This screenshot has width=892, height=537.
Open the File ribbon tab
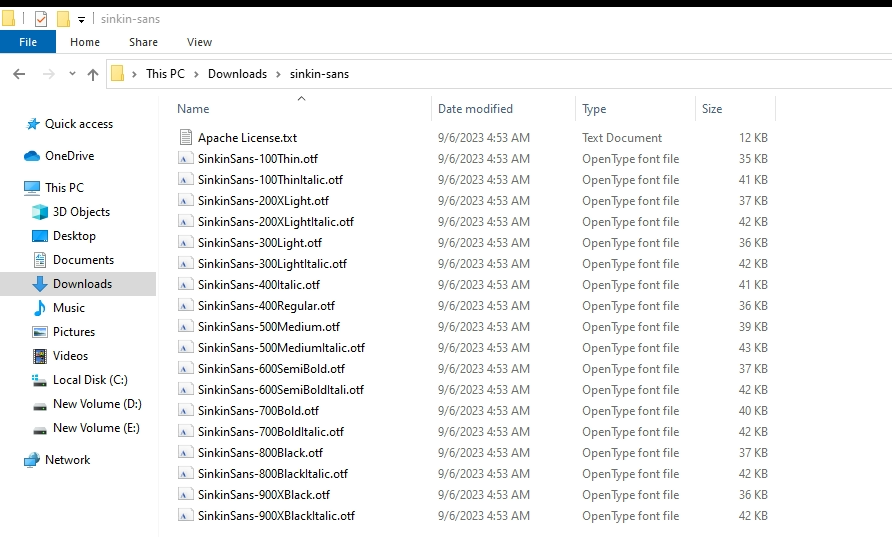28,42
